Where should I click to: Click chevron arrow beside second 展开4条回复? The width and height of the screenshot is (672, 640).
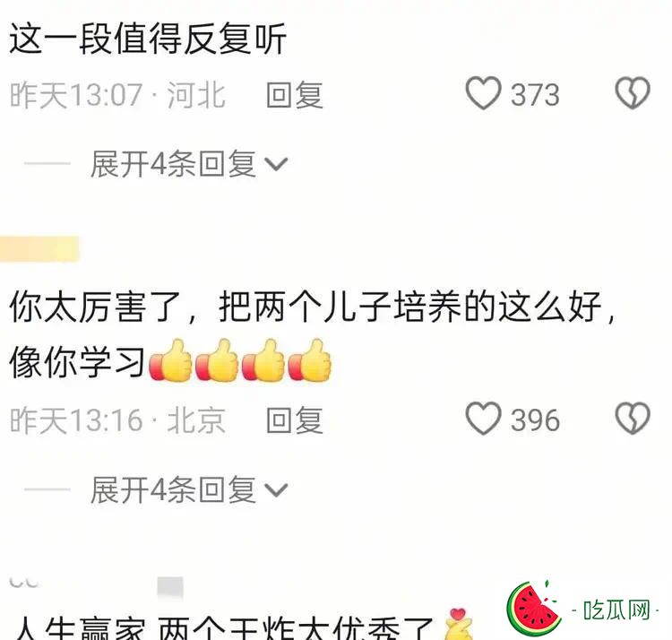coord(276,490)
